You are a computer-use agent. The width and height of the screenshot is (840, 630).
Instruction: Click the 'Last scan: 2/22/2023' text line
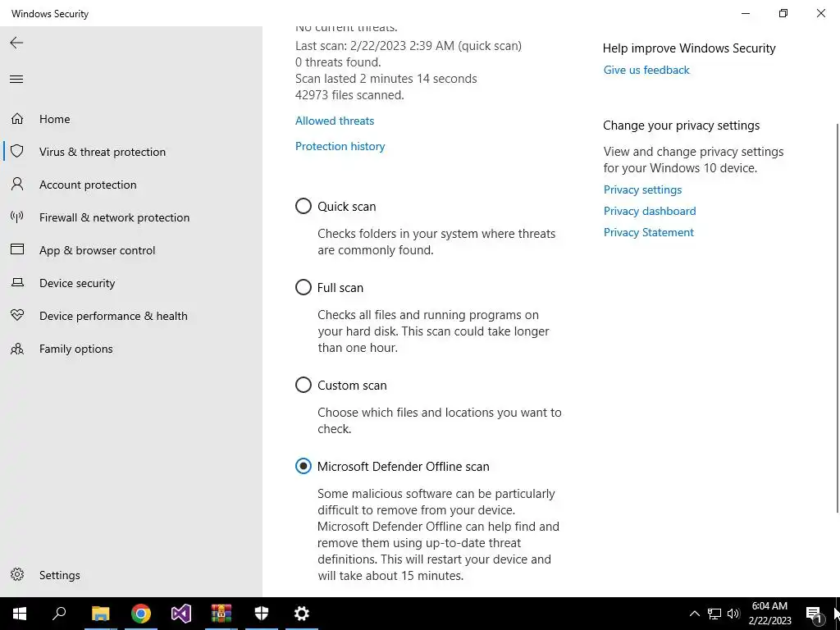pyautogui.click(x=409, y=46)
